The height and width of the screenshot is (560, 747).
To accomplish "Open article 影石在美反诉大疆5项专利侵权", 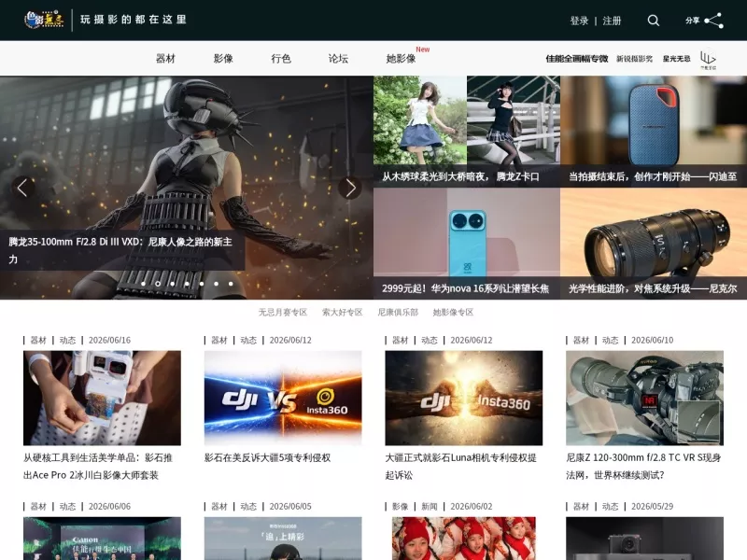I will (x=267, y=457).
